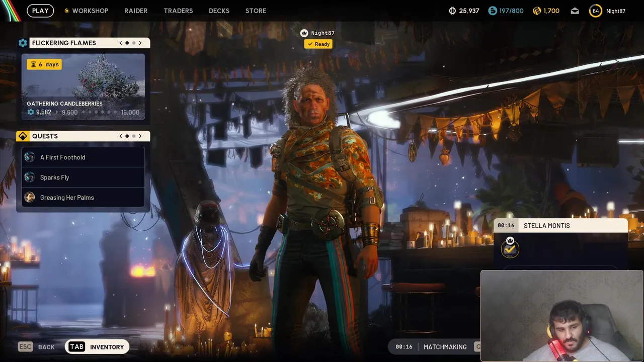The image size is (644, 362).
Task: Click the FLICKERING FLAMES panel title
Action: coord(64,43)
